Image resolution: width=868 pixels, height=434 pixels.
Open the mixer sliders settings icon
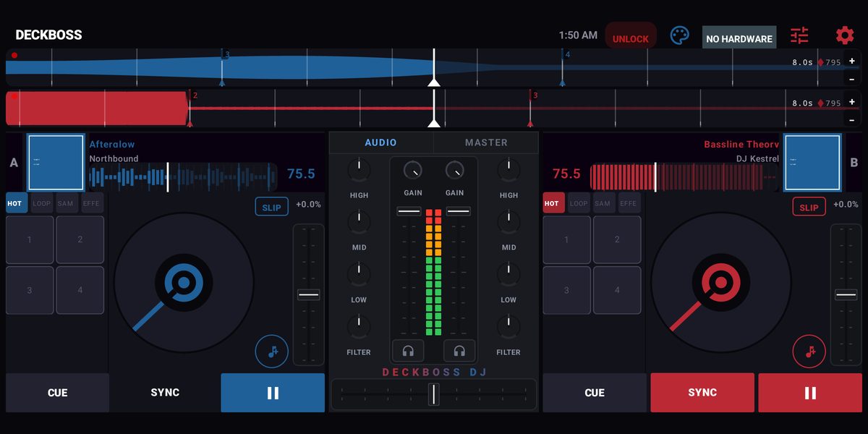pos(799,35)
